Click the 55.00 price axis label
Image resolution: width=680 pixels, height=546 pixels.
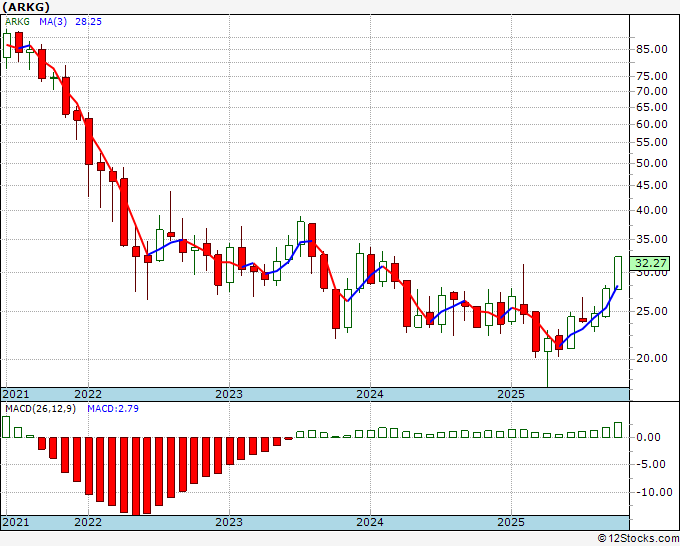point(651,143)
